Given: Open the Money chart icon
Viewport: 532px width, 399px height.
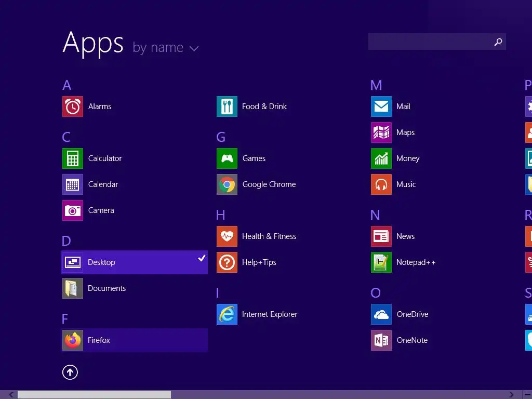Looking at the screenshot, I should pyautogui.click(x=381, y=158).
